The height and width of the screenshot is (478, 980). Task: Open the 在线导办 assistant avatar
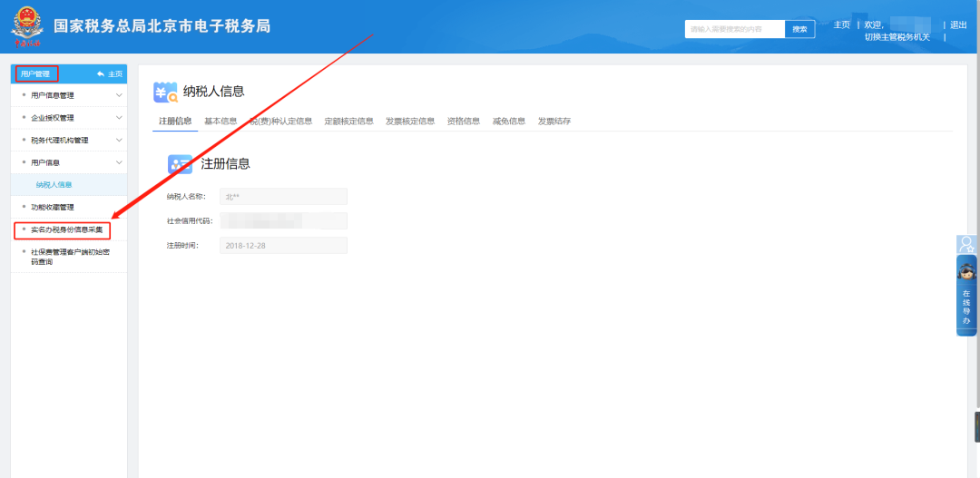[966, 271]
